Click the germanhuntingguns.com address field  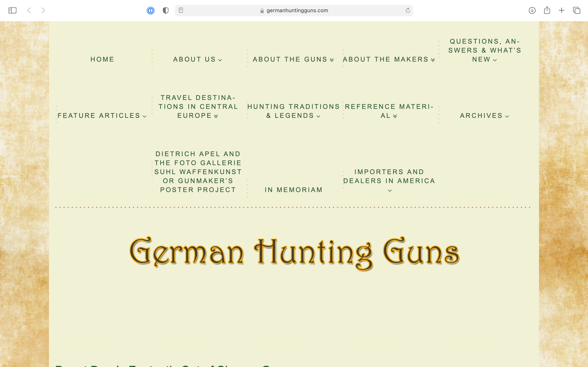click(x=297, y=10)
